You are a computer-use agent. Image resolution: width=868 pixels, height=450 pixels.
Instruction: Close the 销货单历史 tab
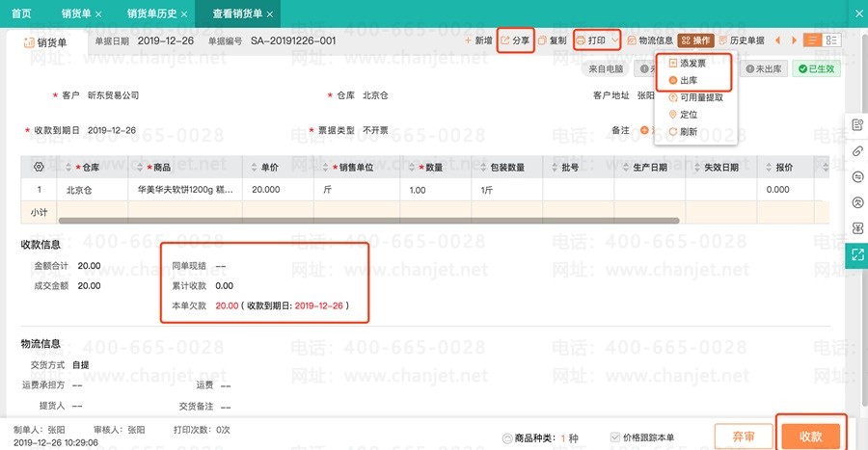(x=184, y=13)
